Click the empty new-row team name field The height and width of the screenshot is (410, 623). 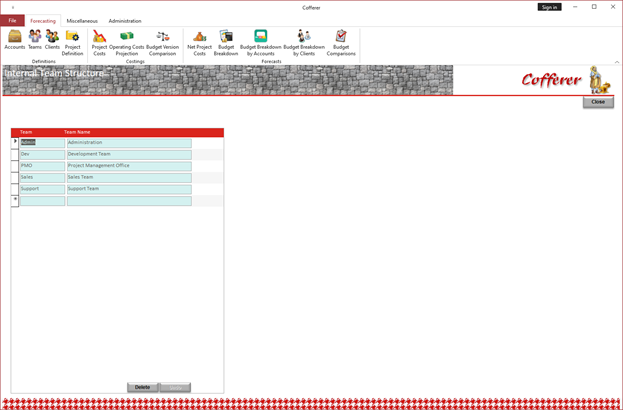point(129,201)
